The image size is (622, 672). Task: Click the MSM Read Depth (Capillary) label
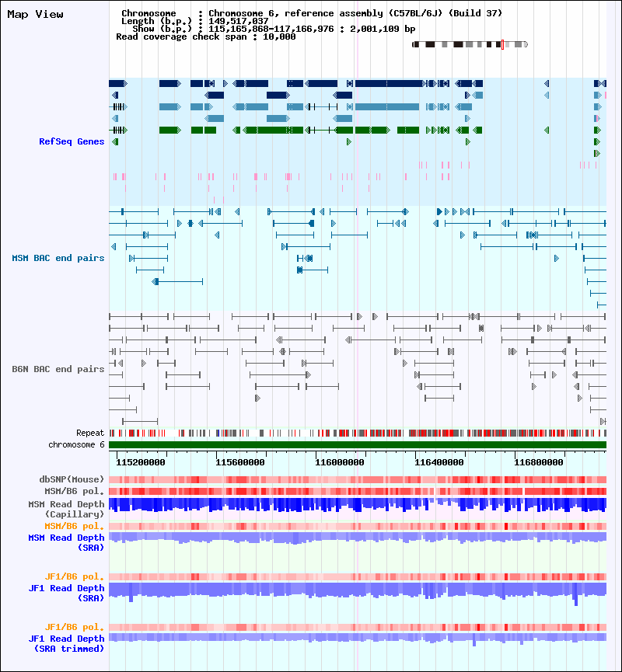tap(67, 509)
